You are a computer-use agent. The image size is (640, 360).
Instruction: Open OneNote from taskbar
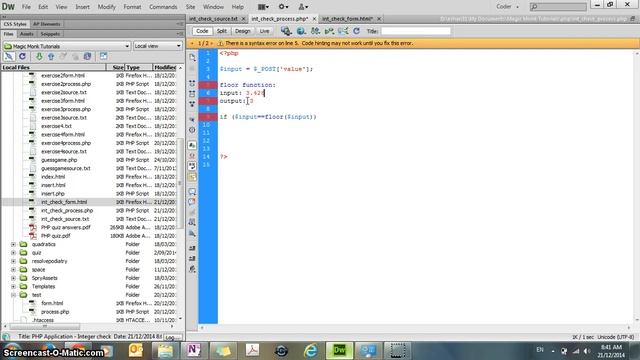point(193,350)
